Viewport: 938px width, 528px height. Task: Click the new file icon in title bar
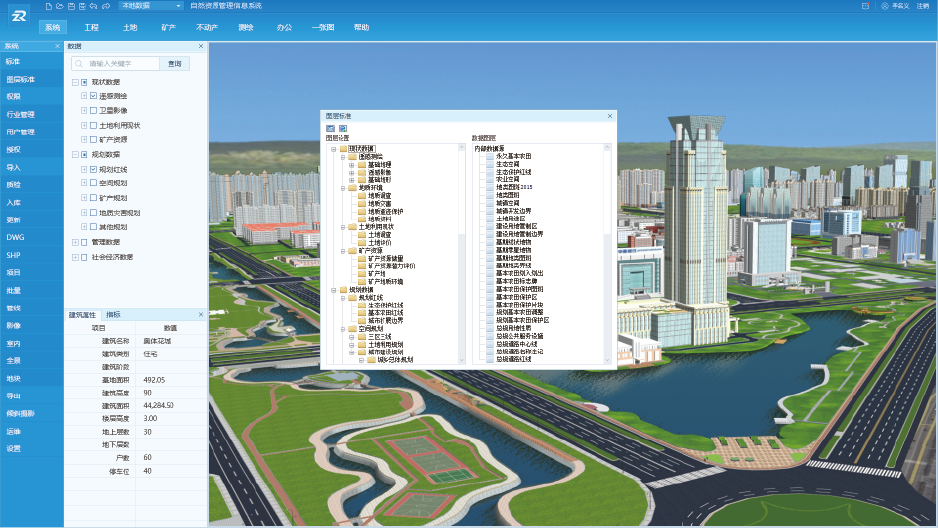(49, 6)
